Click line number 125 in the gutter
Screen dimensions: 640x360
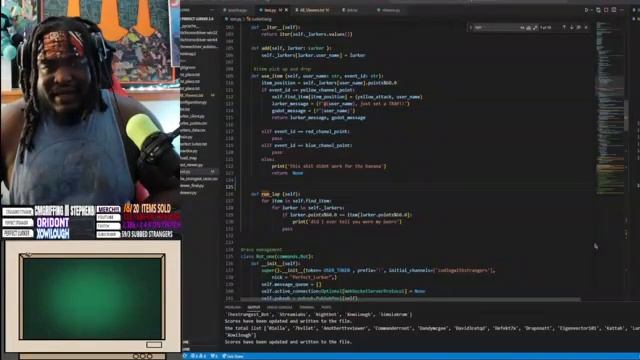[230, 187]
